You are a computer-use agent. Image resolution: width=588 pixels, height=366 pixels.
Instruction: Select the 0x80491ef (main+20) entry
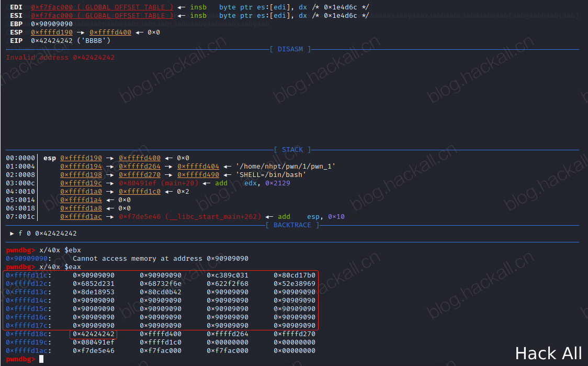point(159,183)
